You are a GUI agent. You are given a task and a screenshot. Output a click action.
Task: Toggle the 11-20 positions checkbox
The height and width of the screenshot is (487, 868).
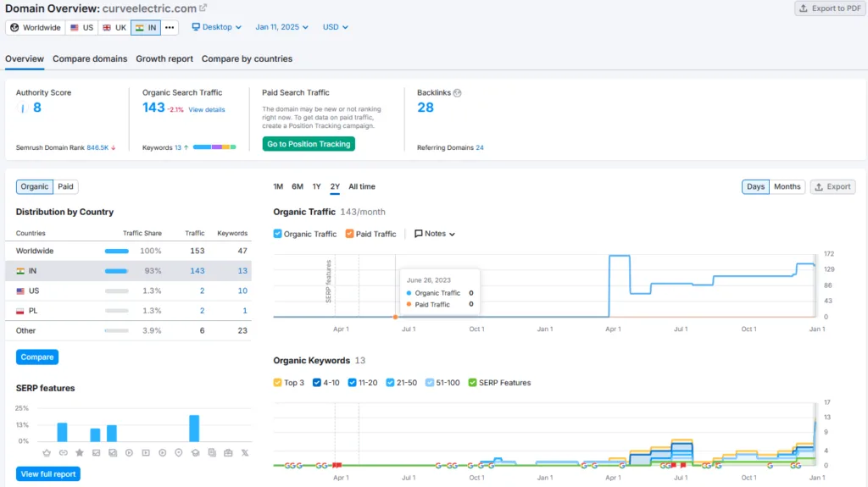pos(352,383)
